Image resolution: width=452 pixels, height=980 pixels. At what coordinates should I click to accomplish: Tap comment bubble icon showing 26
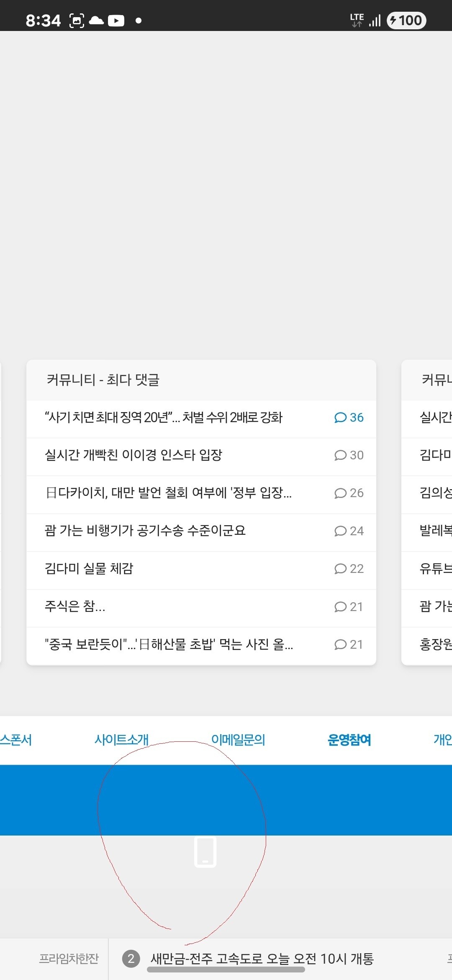coord(340,493)
